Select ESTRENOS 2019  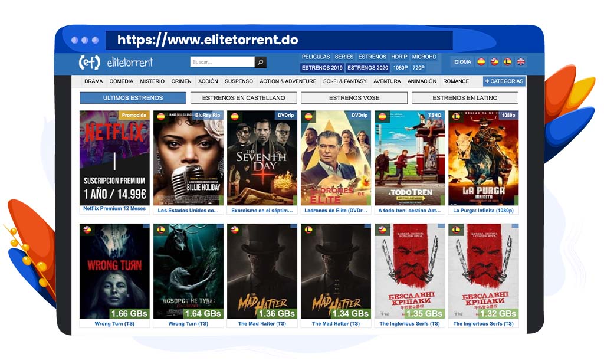tap(322, 67)
